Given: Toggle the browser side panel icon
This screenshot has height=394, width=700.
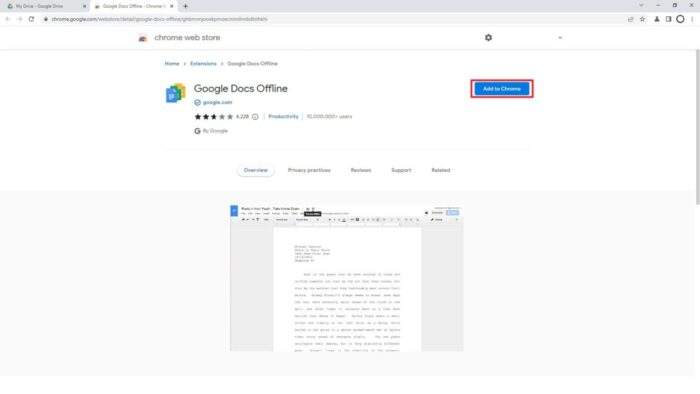Looking at the screenshot, I should [668, 19].
